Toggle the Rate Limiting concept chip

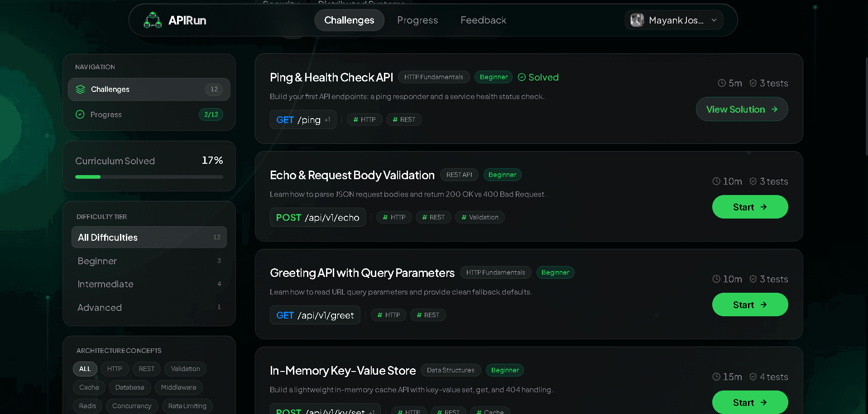[x=187, y=406]
